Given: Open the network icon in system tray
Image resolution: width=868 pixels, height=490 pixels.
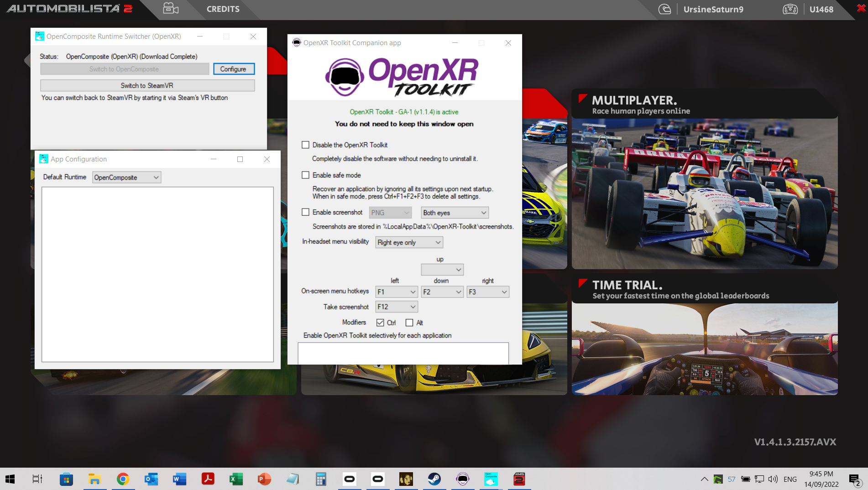Looking at the screenshot, I should pyautogui.click(x=759, y=479).
